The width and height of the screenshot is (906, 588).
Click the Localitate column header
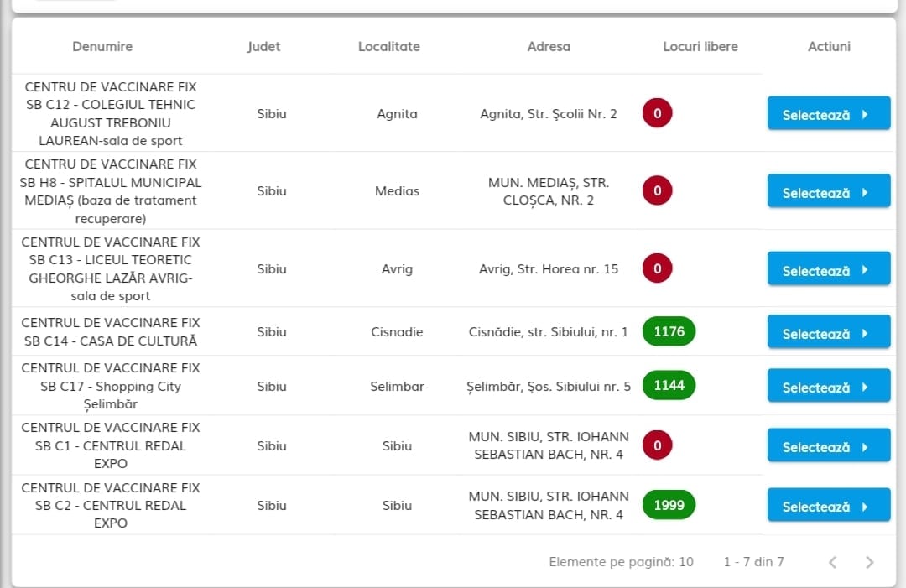[389, 47]
